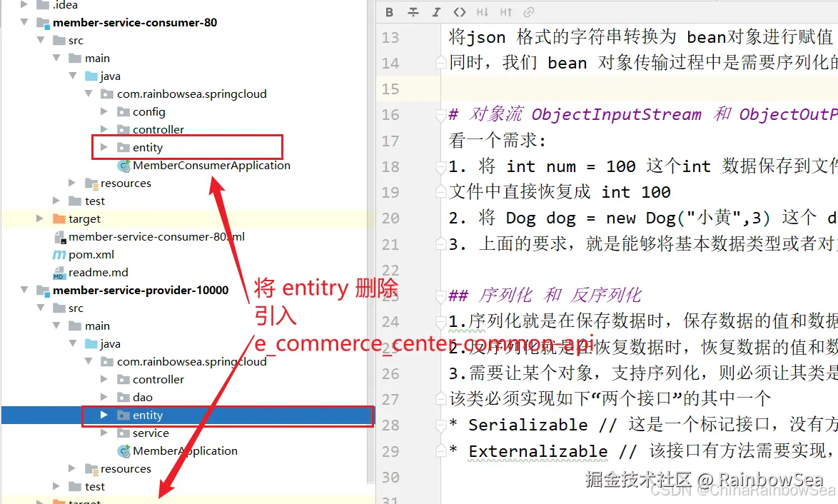Click the member-service-consumer-80.iml file icon
The width and height of the screenshot is (838, 504).
point(59,237)
